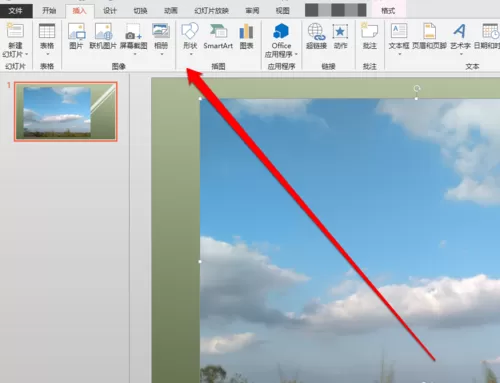
Task: Insert a Text Box (文本框) icon
Action: click(x=399, y=31)
